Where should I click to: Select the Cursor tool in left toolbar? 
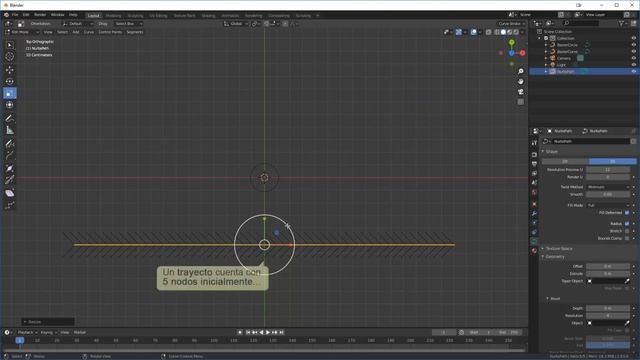click(x=10, y=57)
